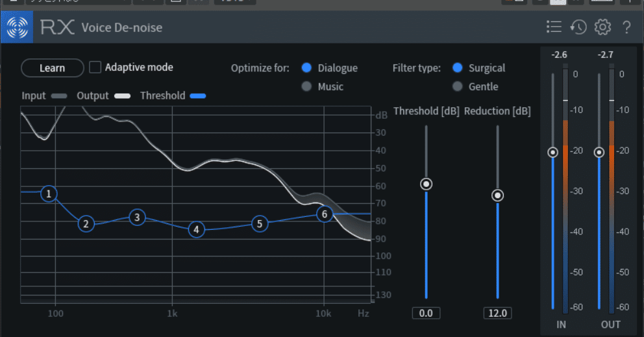
Task: Click the Reduction value field showing 12.0
Action: tap(498, 313)
